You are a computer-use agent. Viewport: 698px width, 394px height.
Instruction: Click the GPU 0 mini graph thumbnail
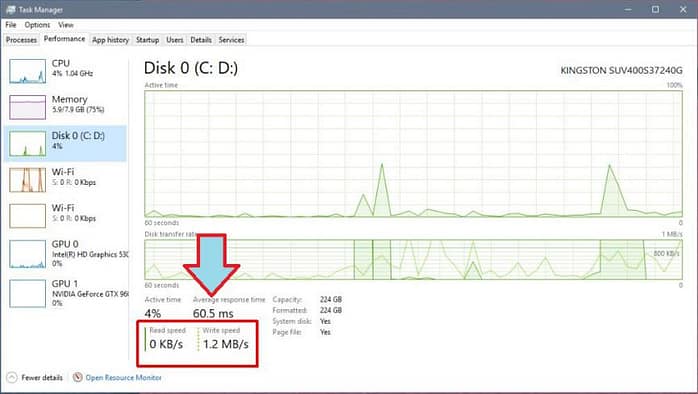click(x=28, y=254)
